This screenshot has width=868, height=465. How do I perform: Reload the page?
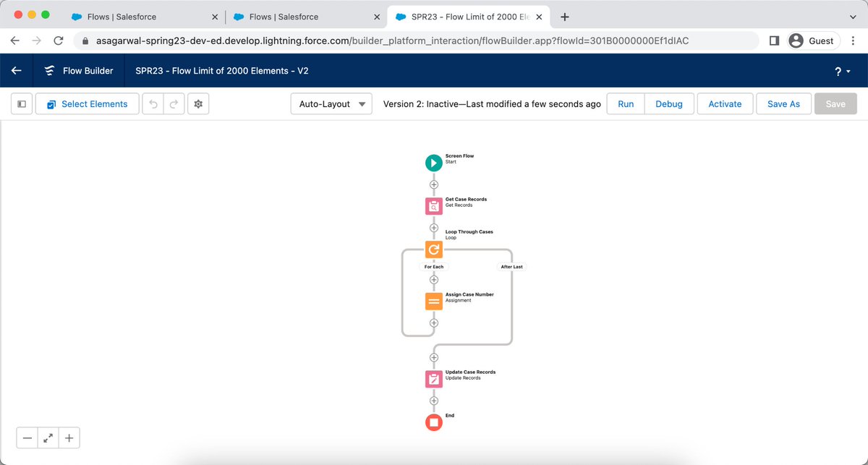point(59,41)
